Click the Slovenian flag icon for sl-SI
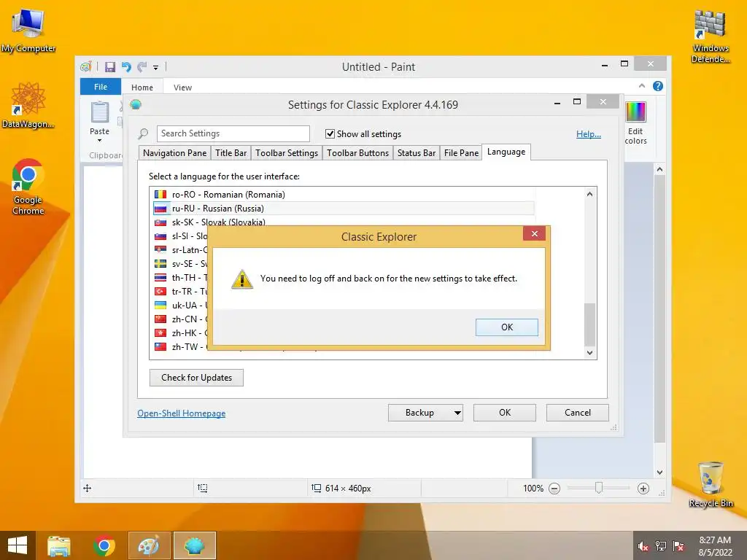The width and height of the screenshot is (747, 560). (160, 236)
